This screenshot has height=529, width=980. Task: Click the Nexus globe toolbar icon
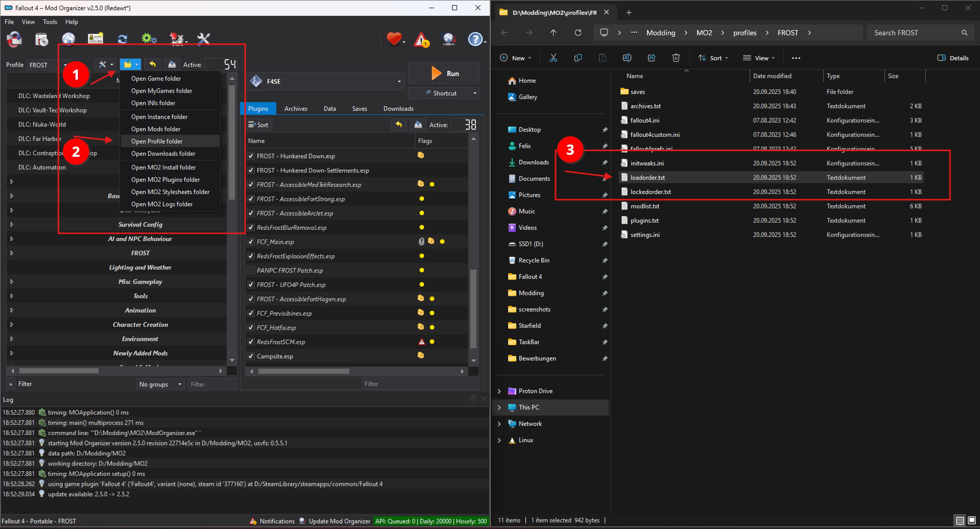(x=68, y=39)
